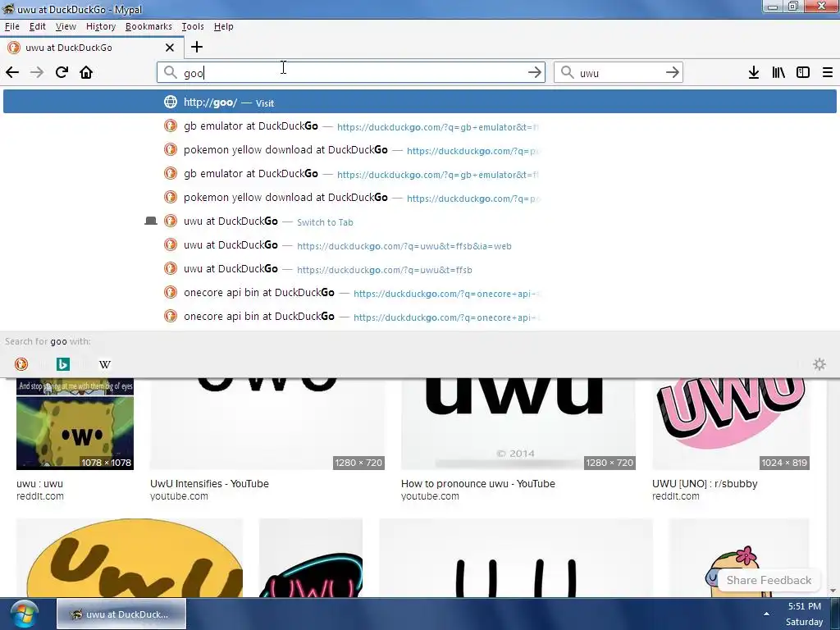Go back with the back arrow

coord(12,72)
